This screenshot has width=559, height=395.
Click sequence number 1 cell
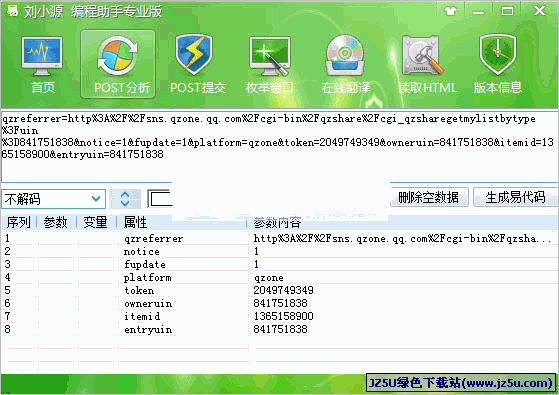click(7, 238)
